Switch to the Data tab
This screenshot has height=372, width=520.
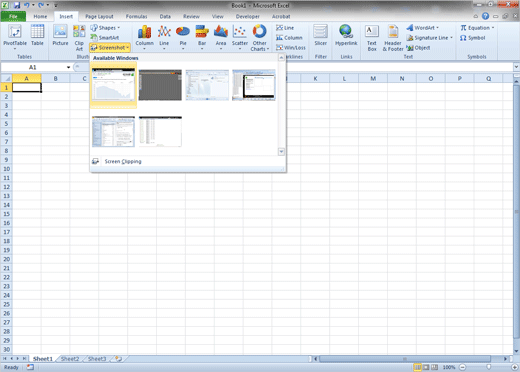pos(165,16)
